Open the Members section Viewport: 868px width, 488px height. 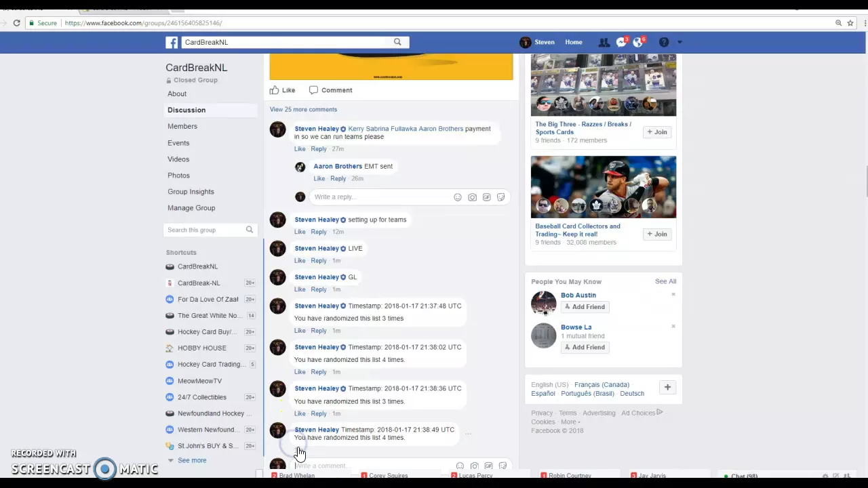(x=182, y=126)
